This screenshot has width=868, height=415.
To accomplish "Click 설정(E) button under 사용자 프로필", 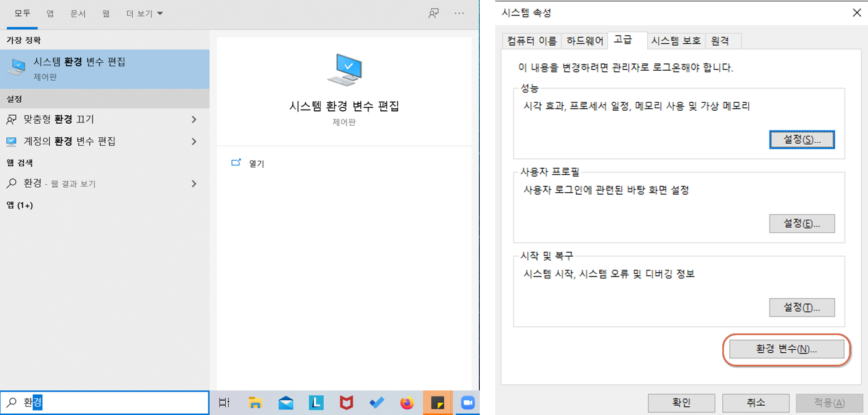I will tap(802, 224).
